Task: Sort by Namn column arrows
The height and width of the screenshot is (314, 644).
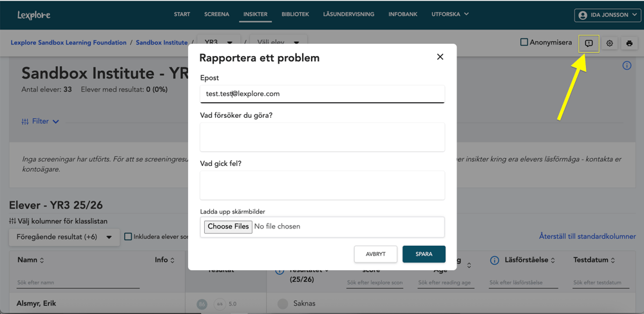Action: 43,261
